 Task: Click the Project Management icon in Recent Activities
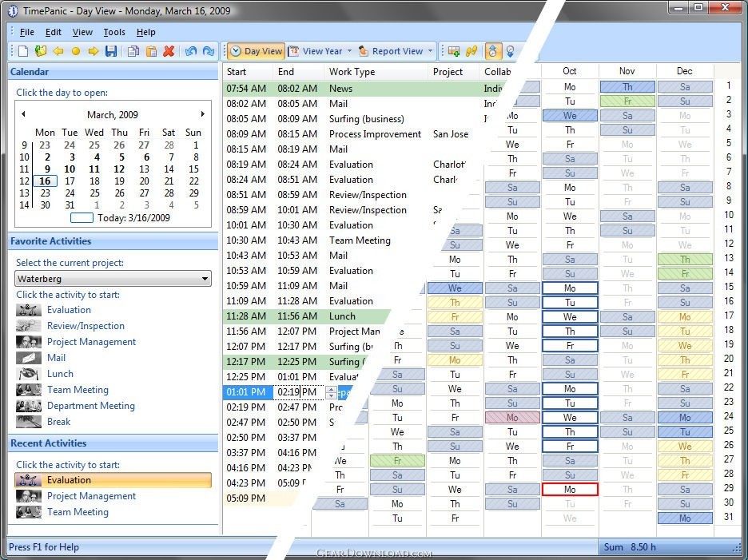click(x=29, y=496)
